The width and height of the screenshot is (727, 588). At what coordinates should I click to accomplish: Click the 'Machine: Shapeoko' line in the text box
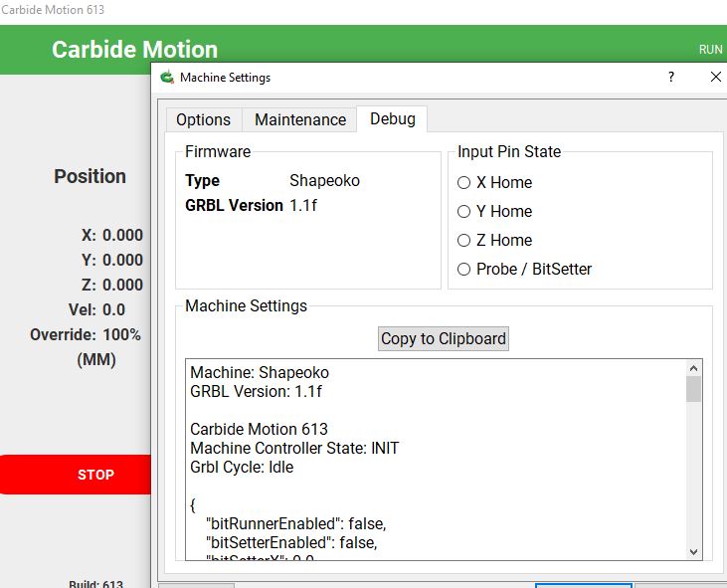pyautogui.click(x=260, y=372)
